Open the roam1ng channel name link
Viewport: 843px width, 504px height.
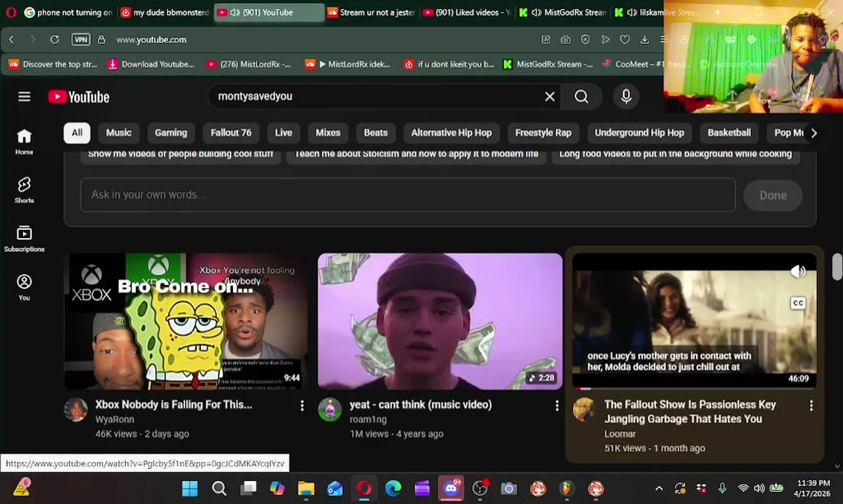[368, 419]
